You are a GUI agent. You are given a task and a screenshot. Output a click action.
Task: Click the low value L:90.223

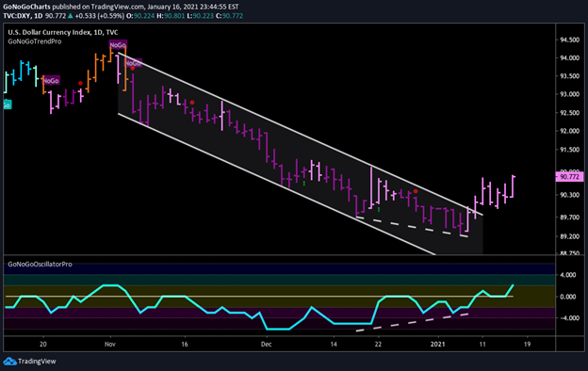(x=201, y=16)
